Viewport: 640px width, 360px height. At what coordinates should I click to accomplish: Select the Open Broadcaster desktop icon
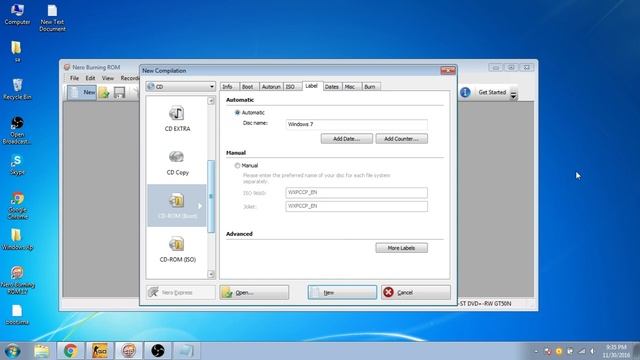pyautogui.click(x=17, y=130)
